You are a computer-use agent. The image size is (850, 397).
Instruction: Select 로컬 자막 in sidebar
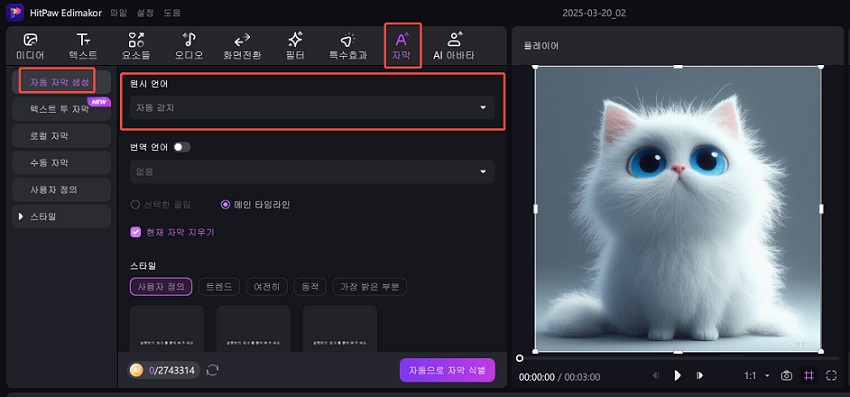[61, 136]
